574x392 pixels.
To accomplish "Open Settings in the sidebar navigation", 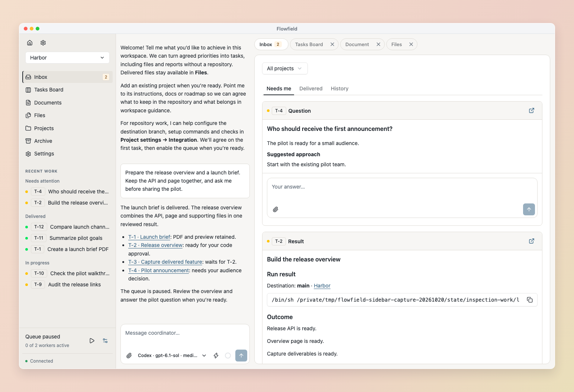I will click(67, 154).
